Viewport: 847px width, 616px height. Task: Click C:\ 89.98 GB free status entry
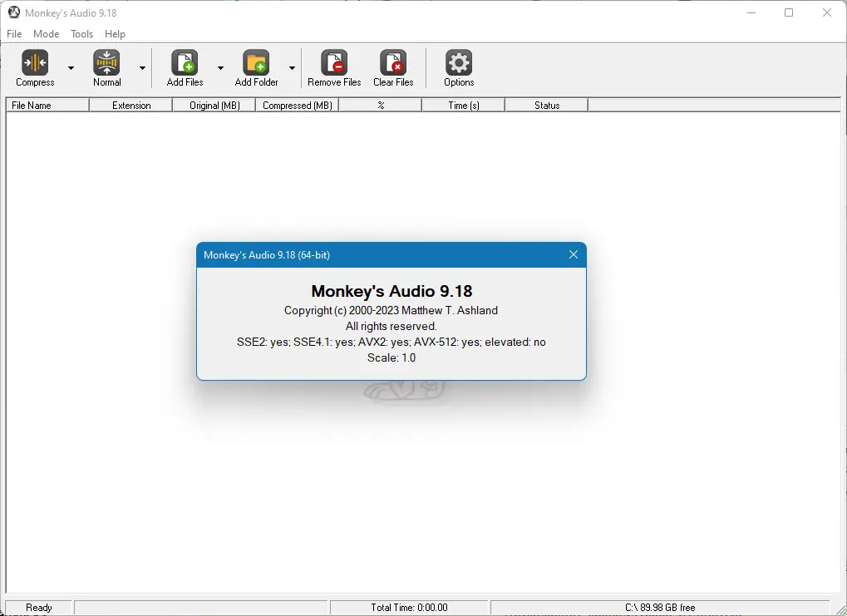pos(660,608)
